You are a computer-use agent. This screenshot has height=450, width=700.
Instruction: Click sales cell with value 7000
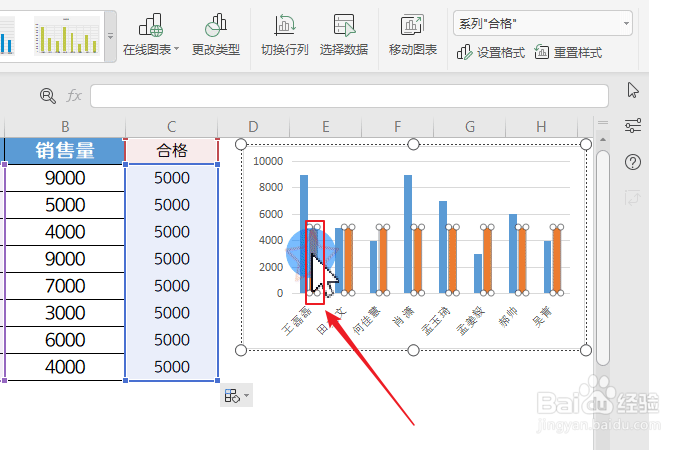65,286
